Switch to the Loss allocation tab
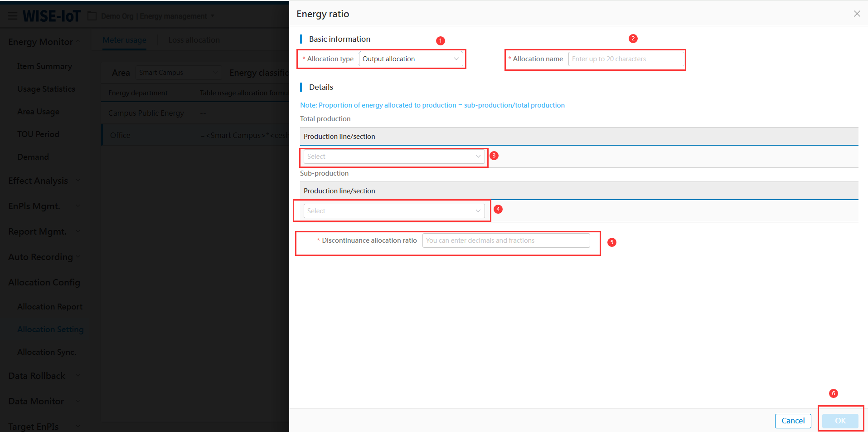Screen dimensions: 868x432 click(x=194, y=40)
